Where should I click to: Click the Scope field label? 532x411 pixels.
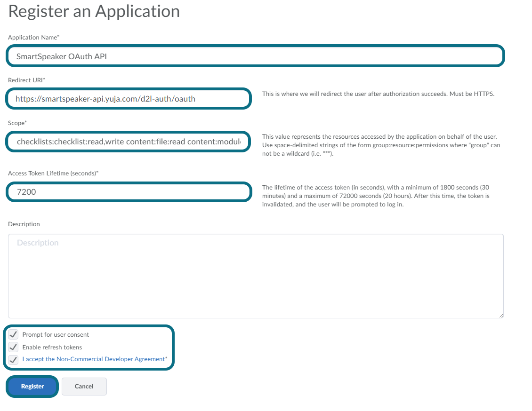tap(17, 123)
